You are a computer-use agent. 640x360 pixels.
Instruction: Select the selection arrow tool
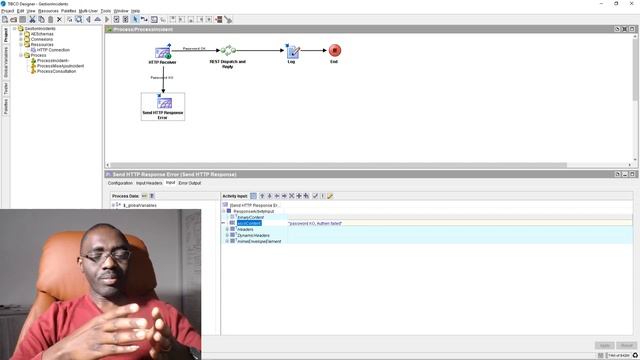point(135,19)
